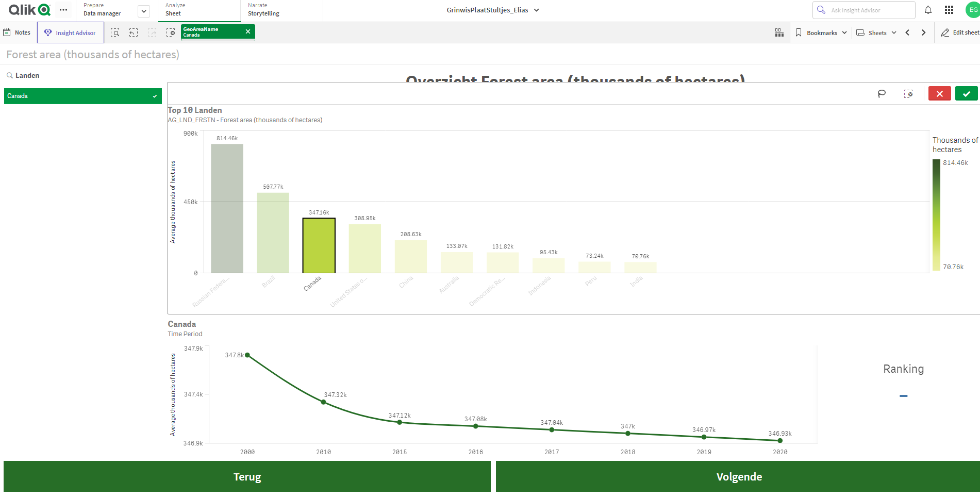The image size is (980, 497).
Task: Open the sheet overview grid icon
Action: [x=779, y=32]
